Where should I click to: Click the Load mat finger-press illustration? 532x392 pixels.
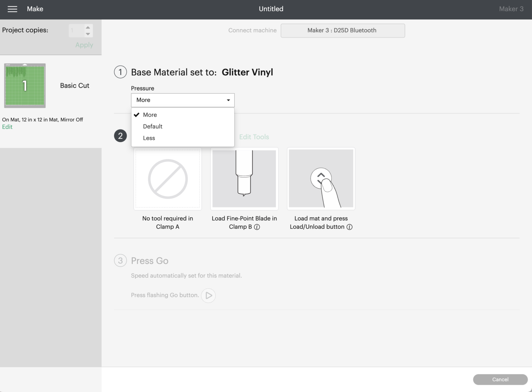click(x=321, y=179)
